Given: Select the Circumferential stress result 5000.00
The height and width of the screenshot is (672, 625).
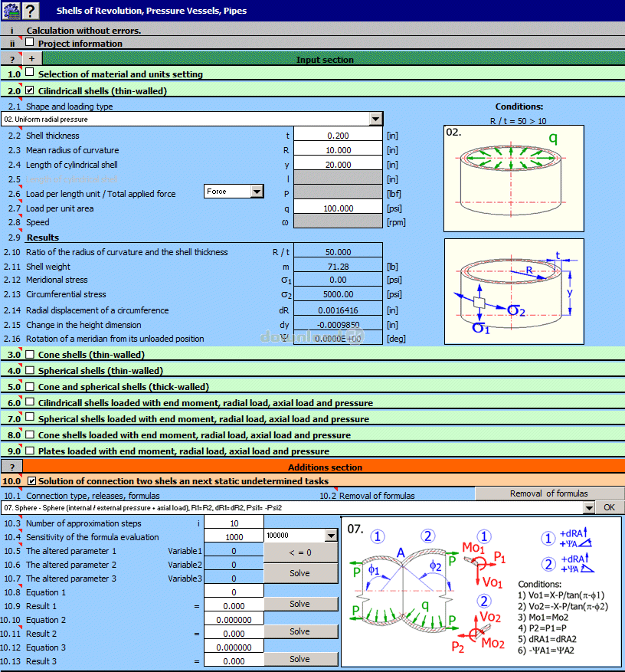Looking at the screenshot, I should 338,294.
